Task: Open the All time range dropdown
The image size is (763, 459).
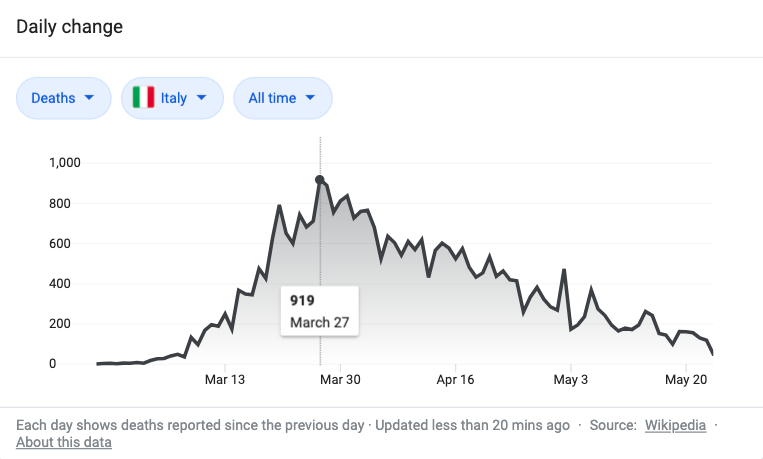Action: pos(282,98)
